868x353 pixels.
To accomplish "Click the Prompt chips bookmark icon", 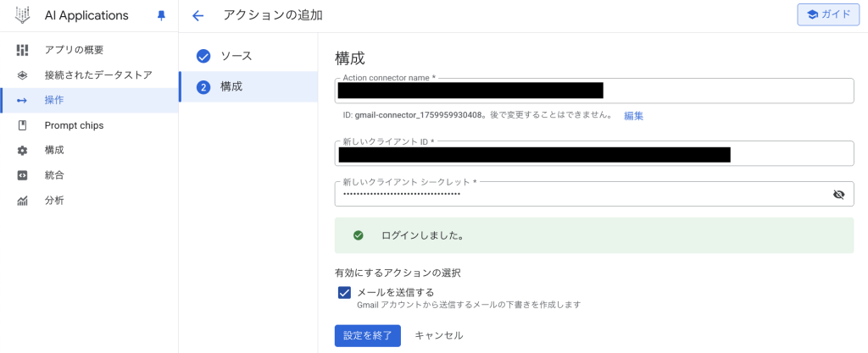I will (23, 125).
